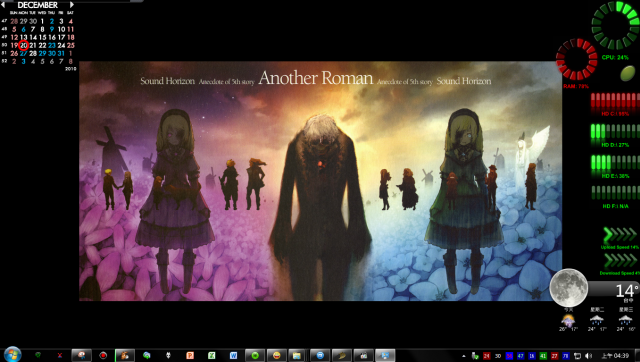The width and height of the screenshot is (640, 362).
Task: Open the File Explorer folder taskbar icon
Action: [x=297, y=355]
